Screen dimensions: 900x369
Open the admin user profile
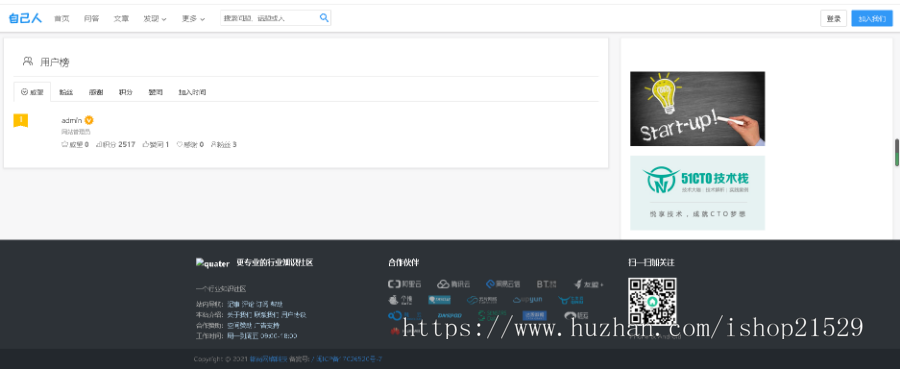72,120
